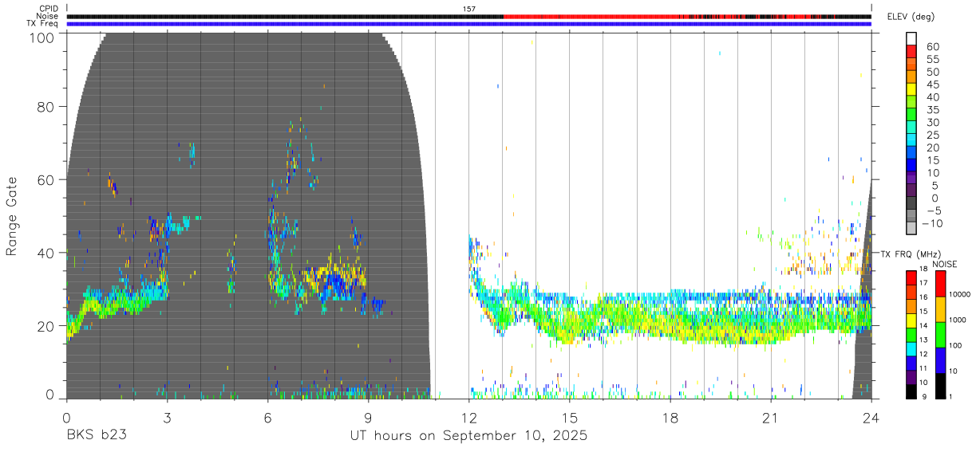980x452 pixels.
Task: Click the CPID row label
Action: coord(48,9)
